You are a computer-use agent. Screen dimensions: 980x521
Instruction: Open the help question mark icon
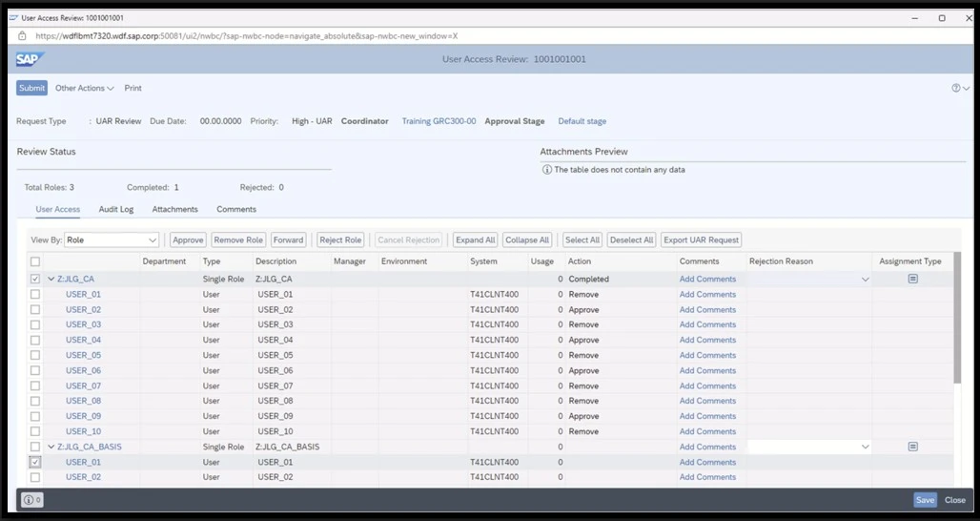point(955,88)
